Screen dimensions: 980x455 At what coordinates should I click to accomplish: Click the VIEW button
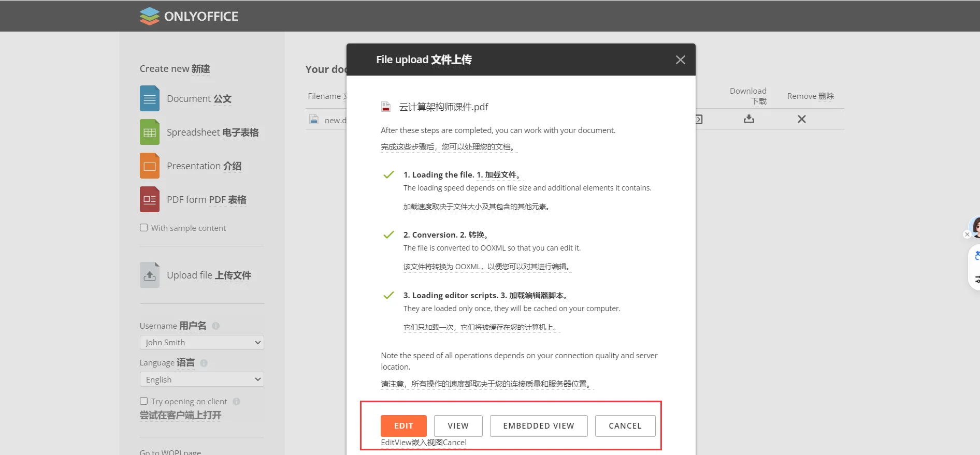tap(458, 426)
